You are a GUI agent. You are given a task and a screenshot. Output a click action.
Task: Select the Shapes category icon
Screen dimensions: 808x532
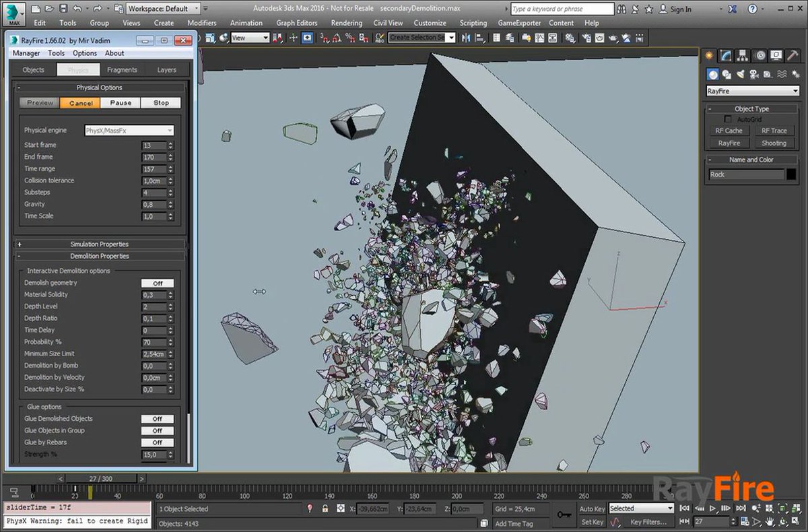727,74
